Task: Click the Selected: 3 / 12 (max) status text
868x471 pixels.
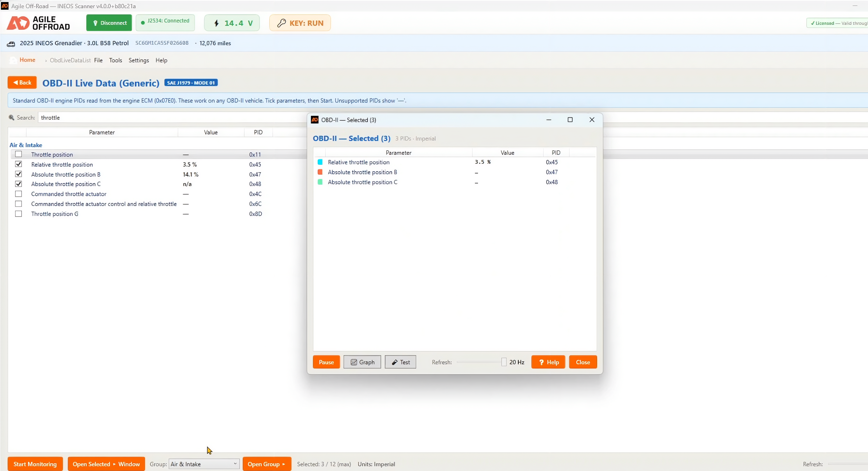Action: [x=324, y=464]
